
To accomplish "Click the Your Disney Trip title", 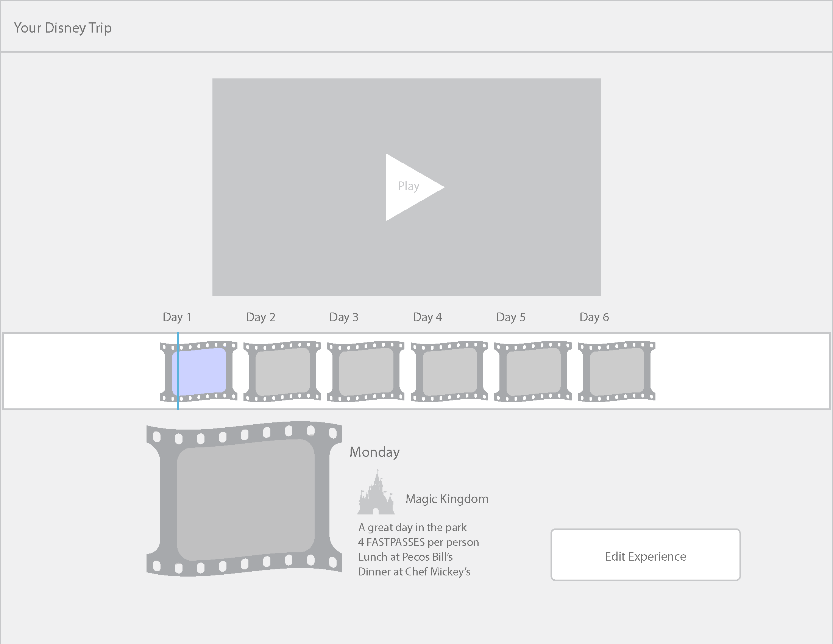I will tap(63, 28).
